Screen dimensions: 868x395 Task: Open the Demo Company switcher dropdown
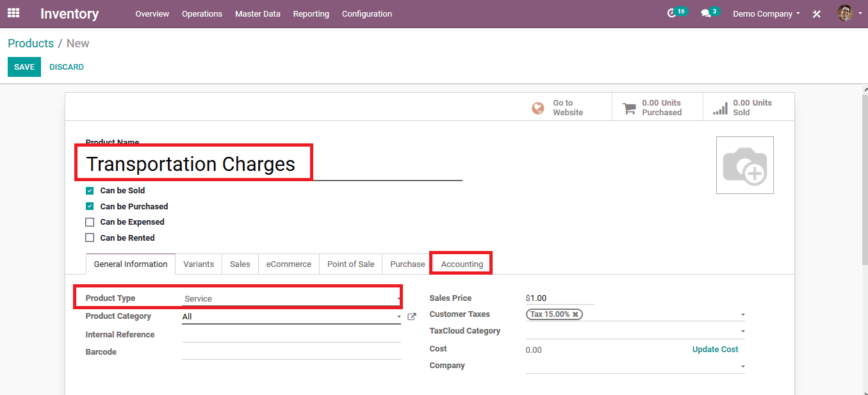pyautogui.click(x=766, y=13)
